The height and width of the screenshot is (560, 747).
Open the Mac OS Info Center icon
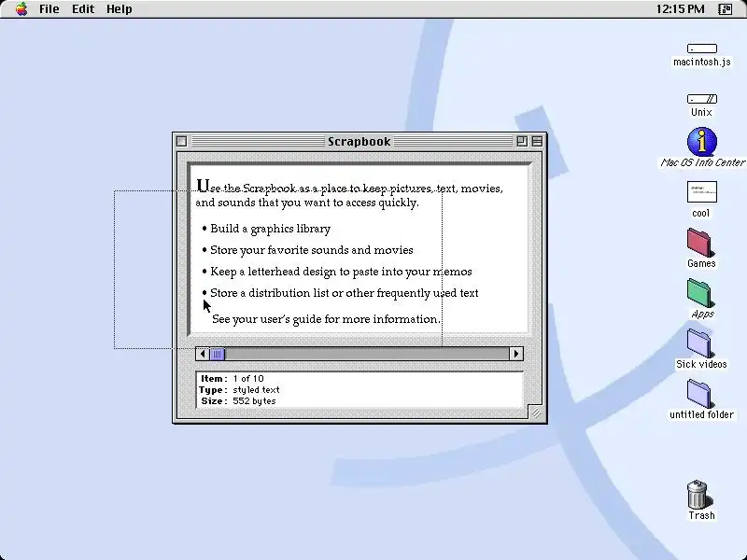point(702,141)
